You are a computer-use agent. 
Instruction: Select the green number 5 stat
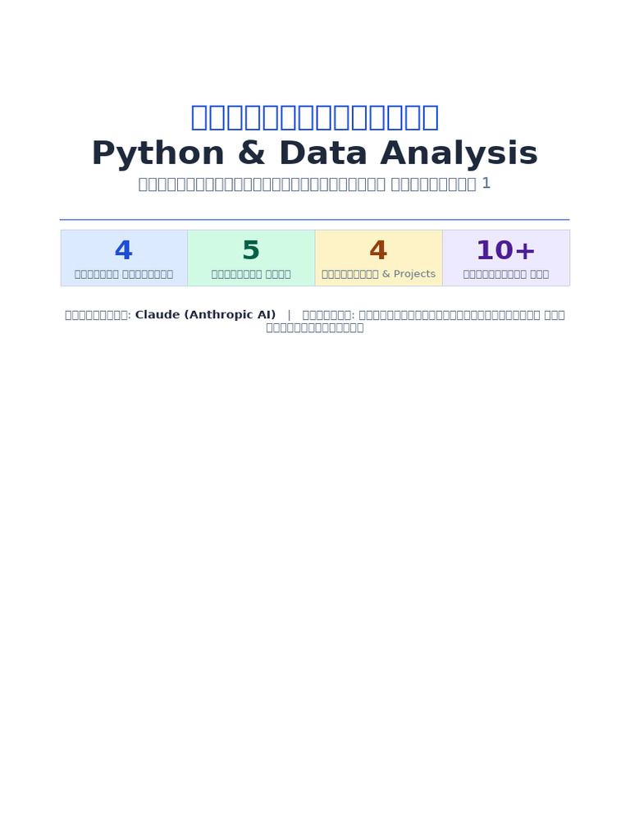click(251, 250)
